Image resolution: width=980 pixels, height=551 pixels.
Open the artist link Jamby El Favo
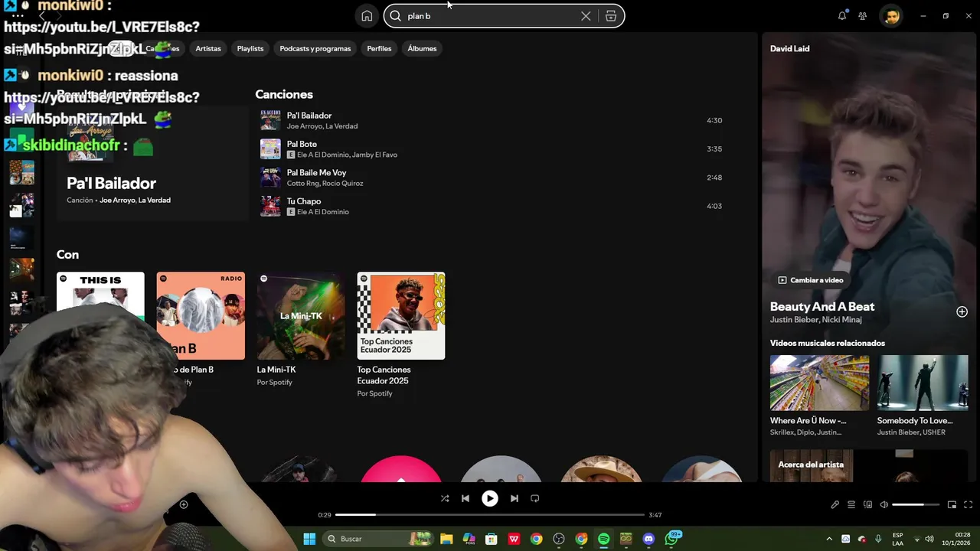(x=374, y=155)
